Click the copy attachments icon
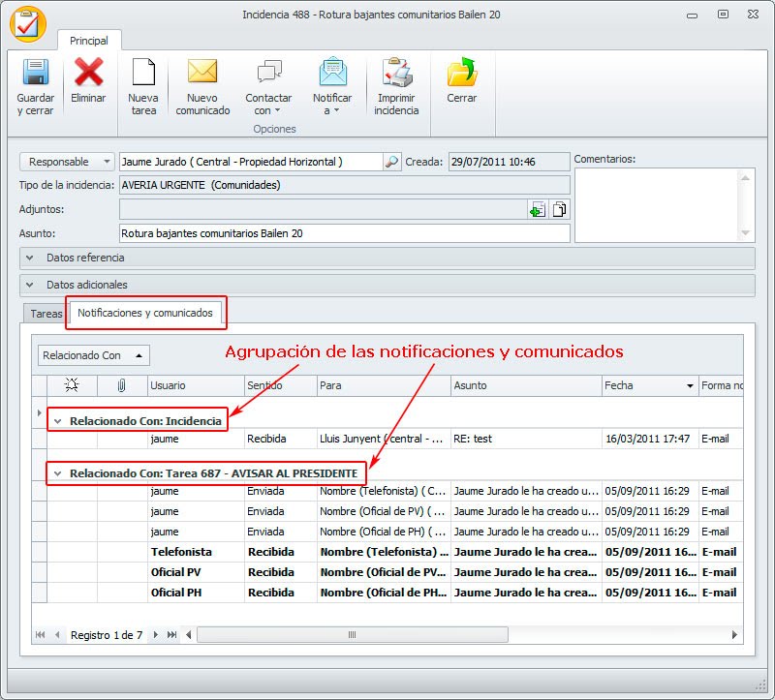 (x=559, y=209)
